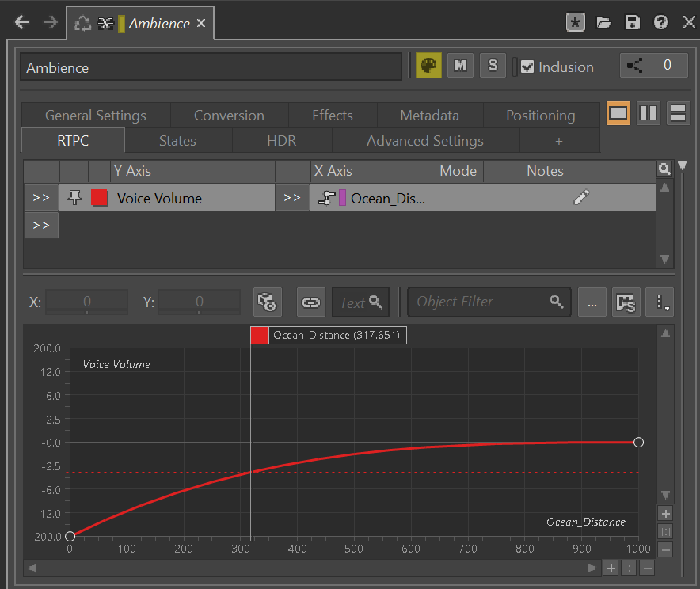Switch to the States tab
Screen dimensions: 700x589
click(x=177, y=141)
